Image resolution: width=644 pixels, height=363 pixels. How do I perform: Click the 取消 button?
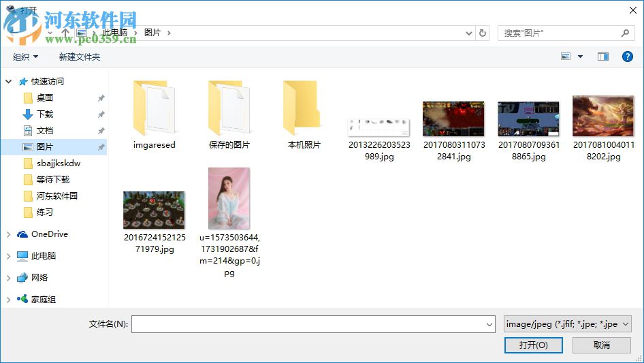point(601,345)
